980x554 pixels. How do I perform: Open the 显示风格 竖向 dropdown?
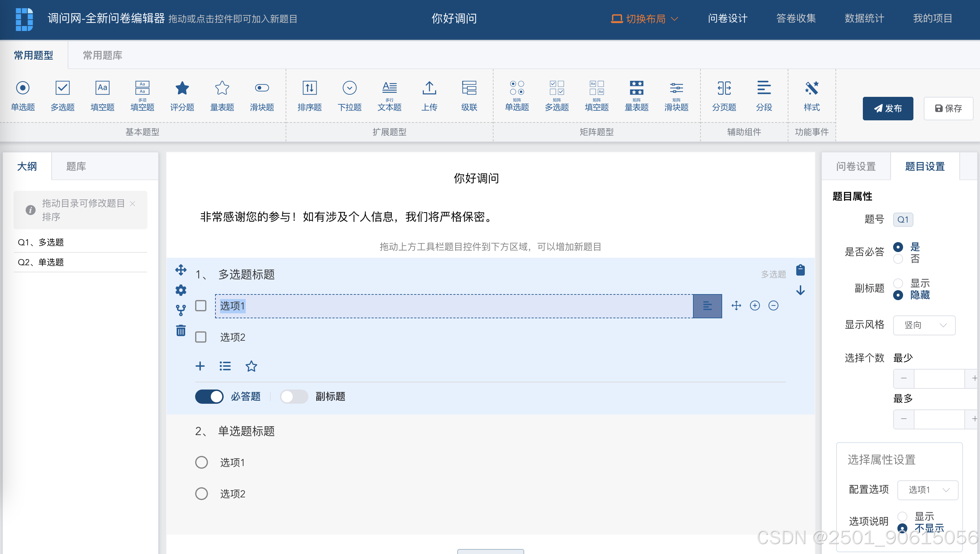click(x=924, y=325)
